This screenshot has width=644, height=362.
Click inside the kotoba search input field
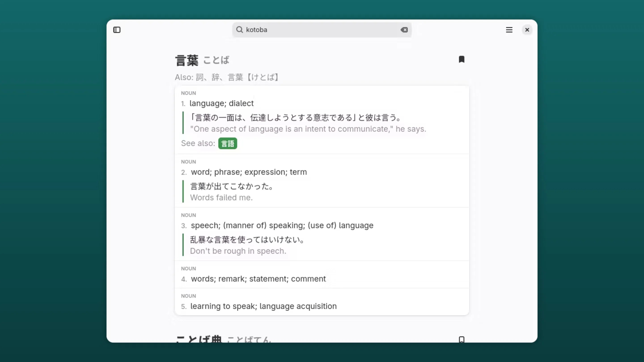click(300, 30)
